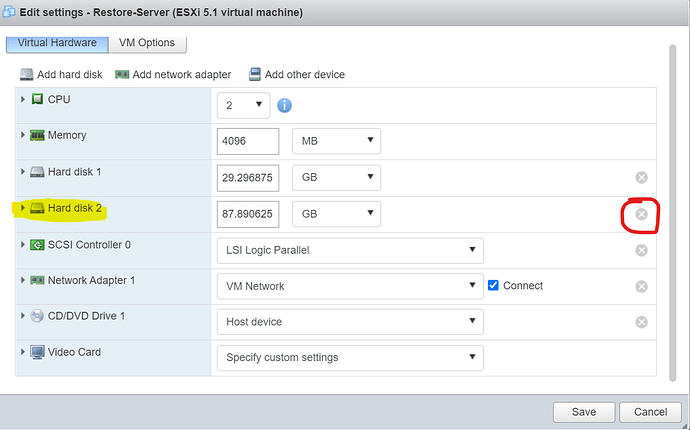This screenshot has height=430, width=690.
Task: Open the CPU count dropdown
Action: pyautogui.click(x=243, y=104)
